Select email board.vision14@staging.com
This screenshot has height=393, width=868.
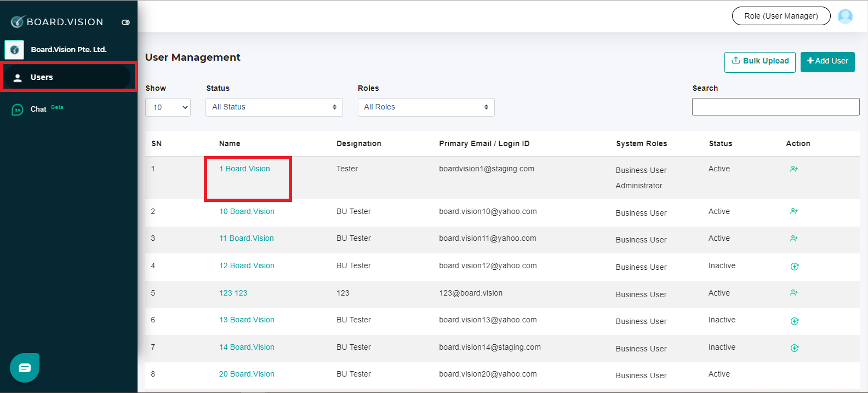[490, 347]
